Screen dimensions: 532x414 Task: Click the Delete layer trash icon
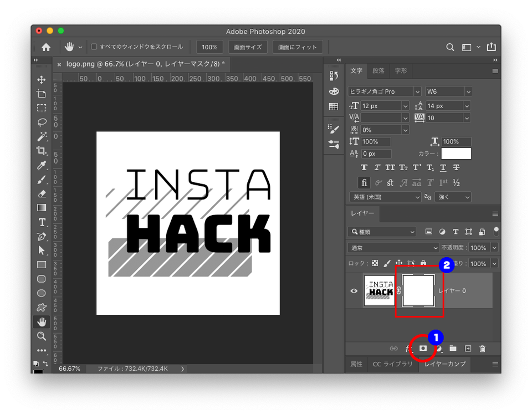pyautogui.click(x=483, y=349)
